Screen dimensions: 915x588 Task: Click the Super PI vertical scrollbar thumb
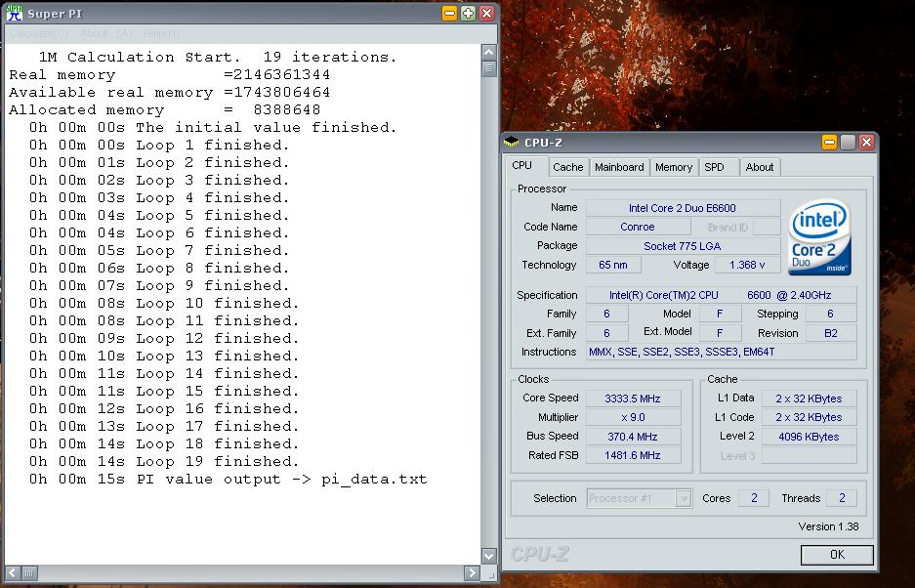tap(489, 68)
